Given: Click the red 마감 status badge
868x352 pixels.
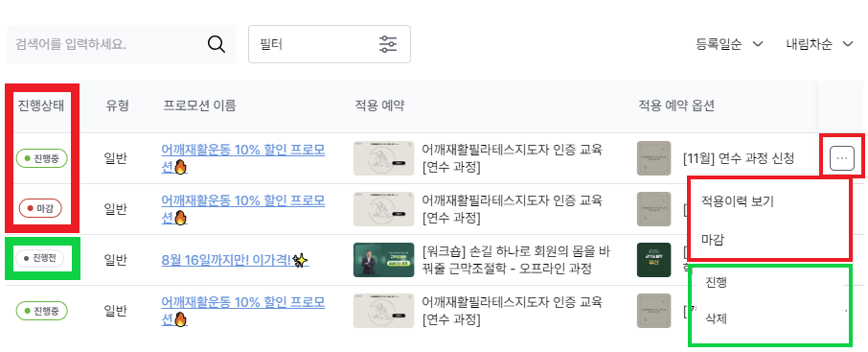Looking at the screenshot, I should coord(40,209).
